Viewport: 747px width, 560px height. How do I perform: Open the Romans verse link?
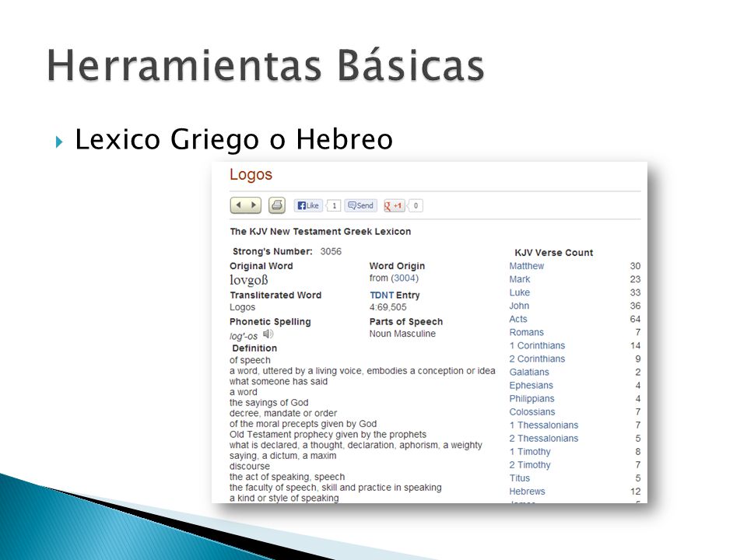pyautogui.click(x=527, y=332)
